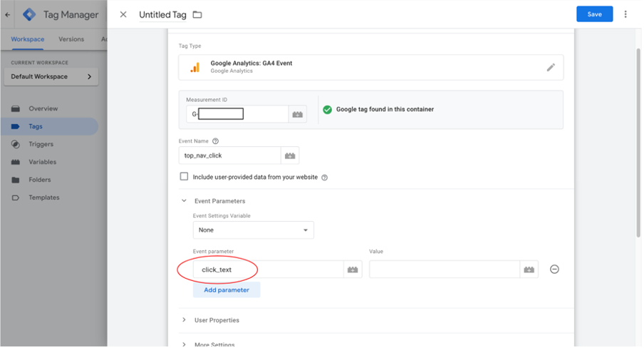The height and width of the screenshot is (348, 644).
Task: Click the Google Analytics bar chart icon
Action: tap(195, 67)
